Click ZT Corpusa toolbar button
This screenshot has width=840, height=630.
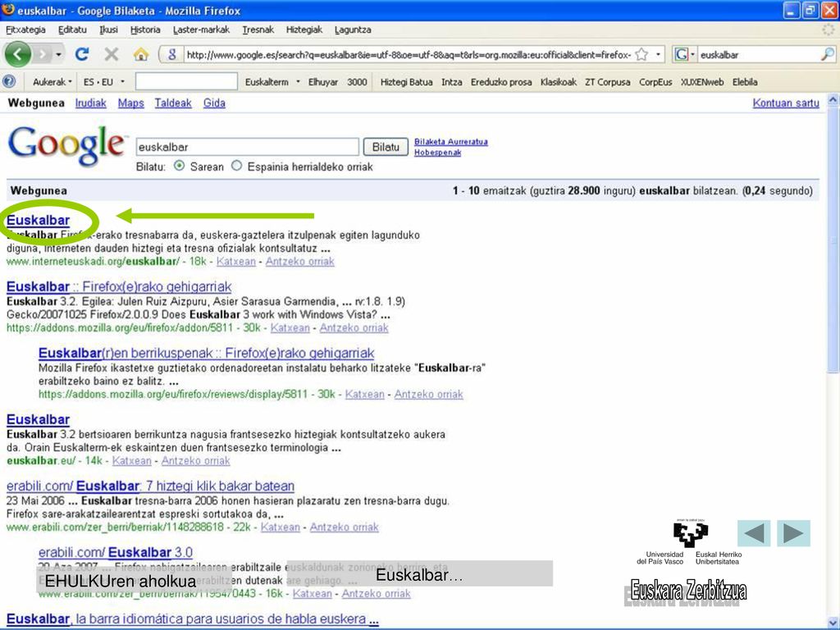coord(608,82)
